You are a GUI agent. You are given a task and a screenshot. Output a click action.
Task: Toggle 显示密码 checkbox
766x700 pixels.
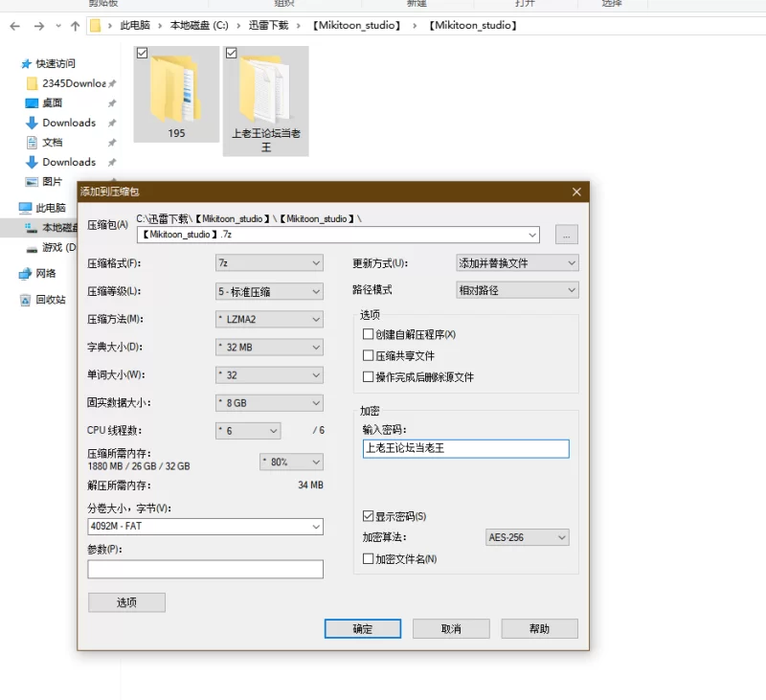click(x=369, y=517)
